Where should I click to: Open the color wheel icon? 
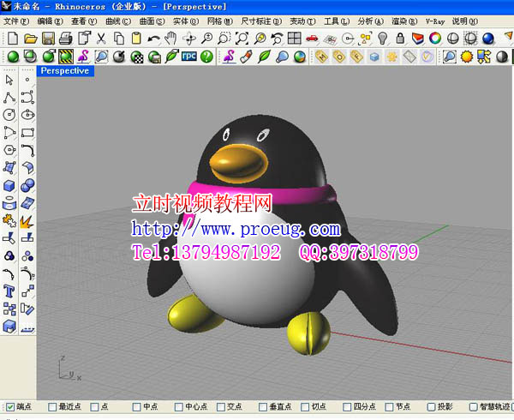coord(435,39)
